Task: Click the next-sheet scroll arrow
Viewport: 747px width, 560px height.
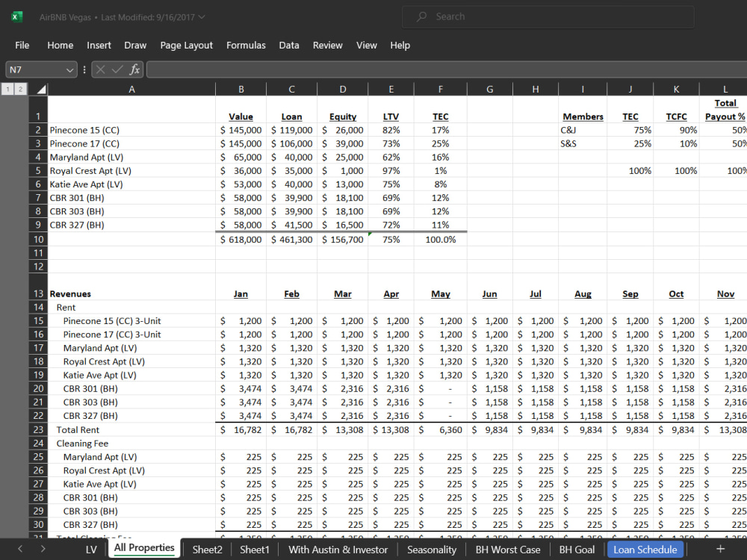Action: click(43, 550)
